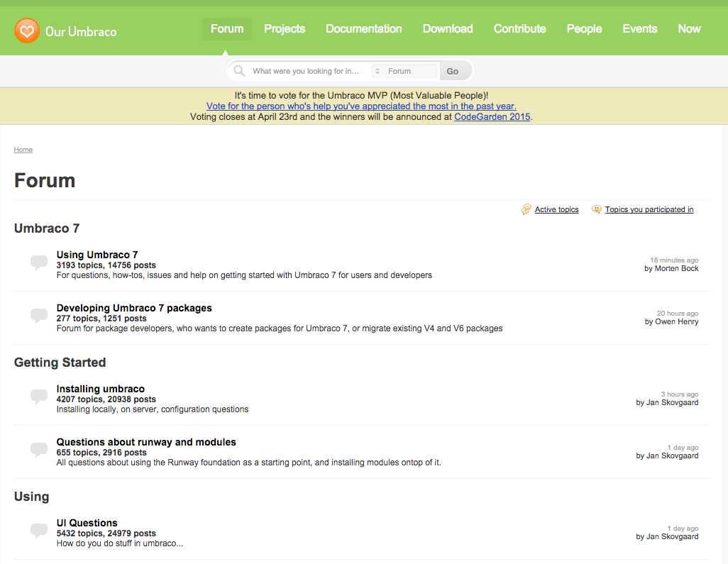Click the Getting Started section heading
728x564 pixels.
pyautogui.click(x=60, y=362)
